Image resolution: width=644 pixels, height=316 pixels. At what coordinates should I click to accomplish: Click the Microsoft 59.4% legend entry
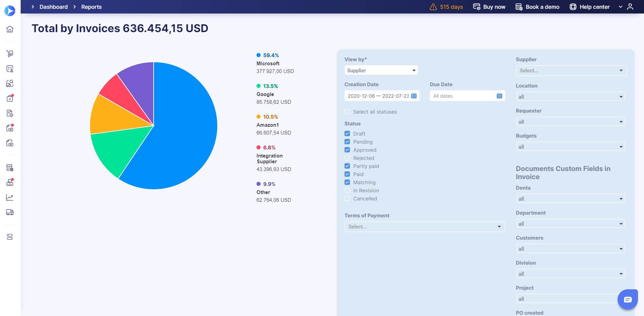click(275, 63)
